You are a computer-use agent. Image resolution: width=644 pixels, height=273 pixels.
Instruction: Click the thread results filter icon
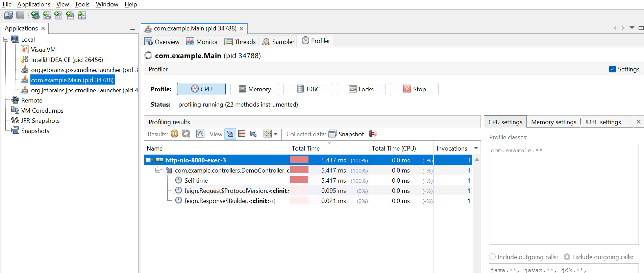268,134
